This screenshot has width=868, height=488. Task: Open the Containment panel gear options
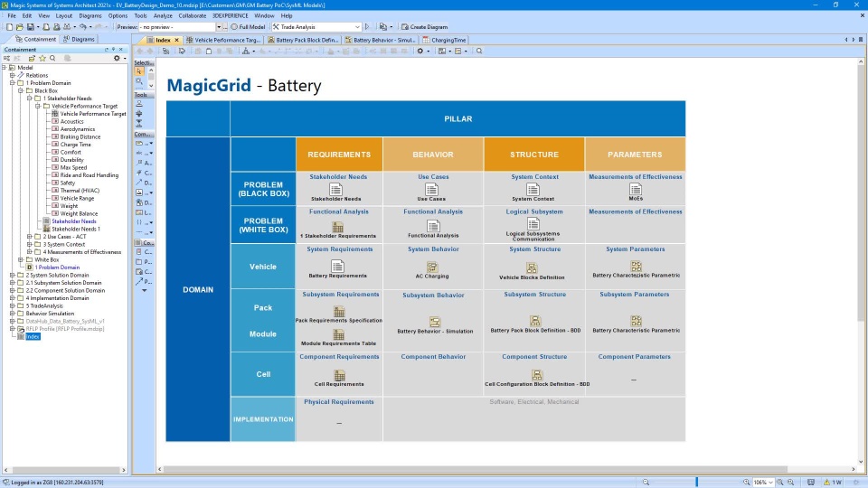(117, 58)
